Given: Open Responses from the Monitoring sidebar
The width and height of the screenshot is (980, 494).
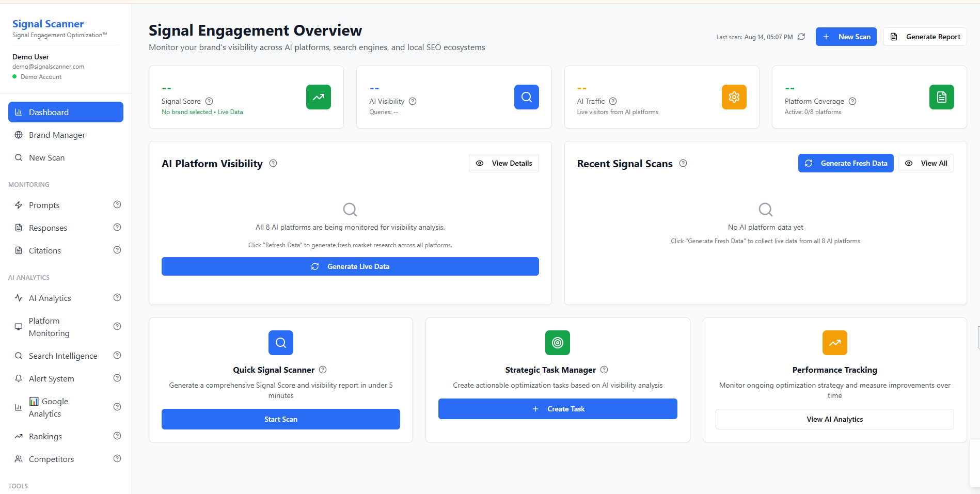Looking at the screenshot, I should point(48,228).
